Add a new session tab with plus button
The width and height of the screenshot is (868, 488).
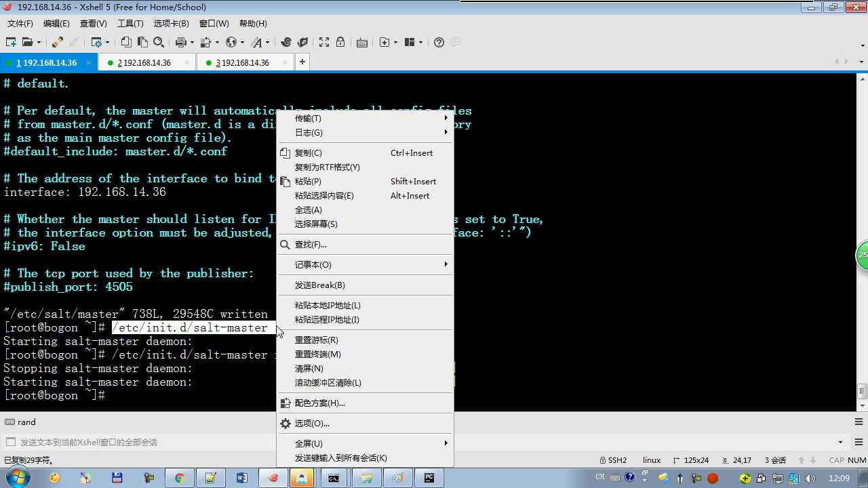302,62
